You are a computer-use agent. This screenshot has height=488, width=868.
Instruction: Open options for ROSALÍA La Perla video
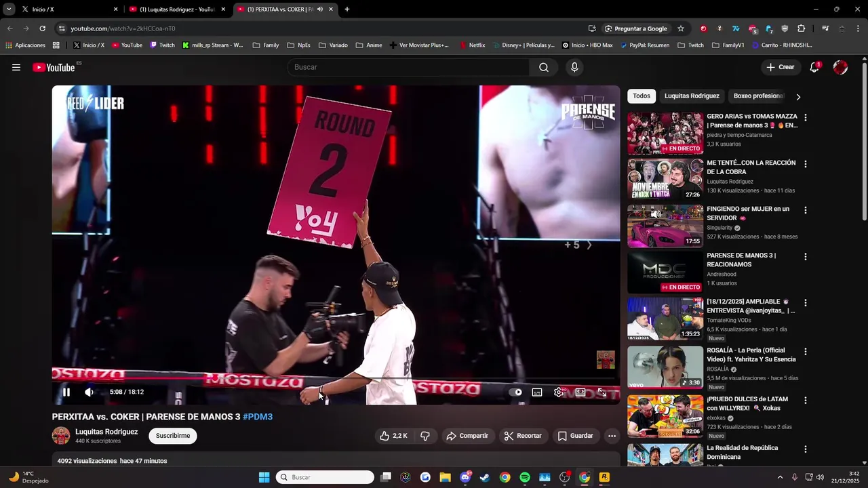806,352
